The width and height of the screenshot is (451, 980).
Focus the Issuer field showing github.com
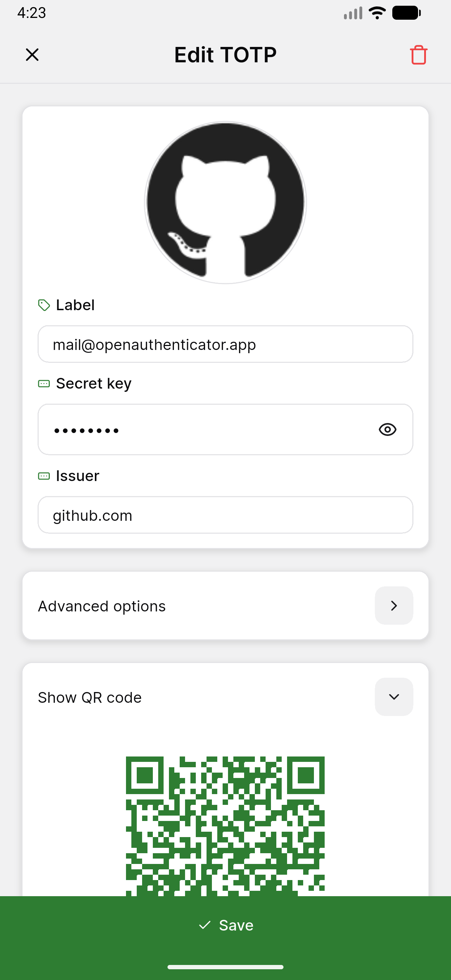[x=225, y=515]
